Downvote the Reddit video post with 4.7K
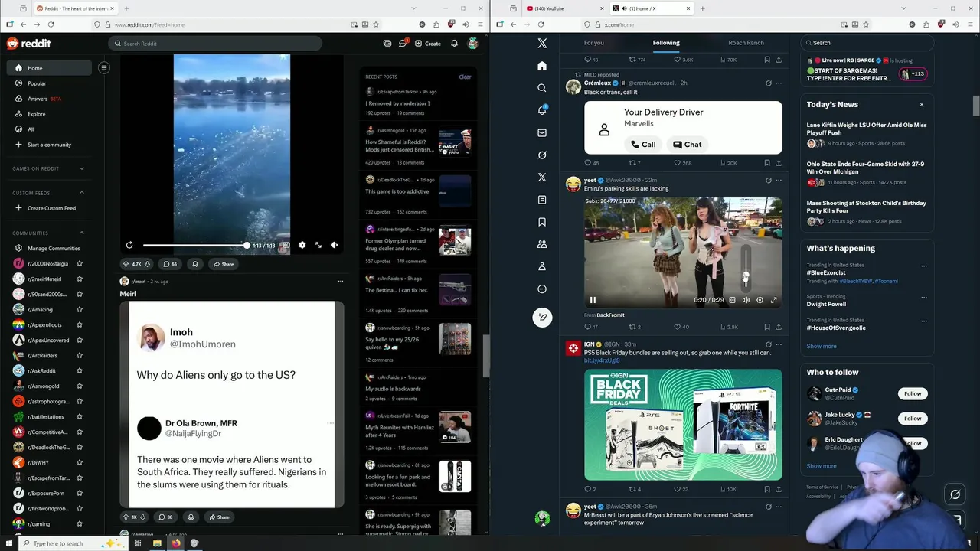 [149, 264]
